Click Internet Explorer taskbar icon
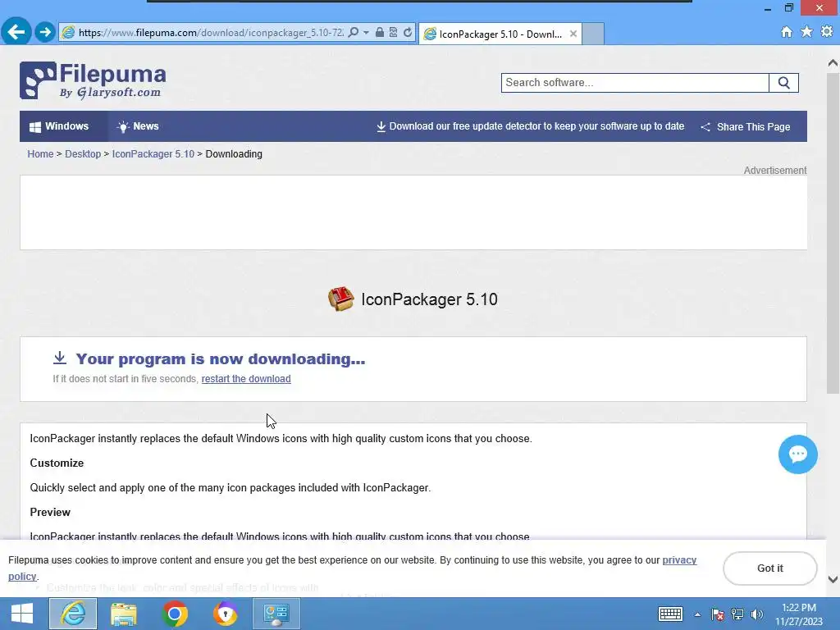840x630 pixels. tap(73, 614)
